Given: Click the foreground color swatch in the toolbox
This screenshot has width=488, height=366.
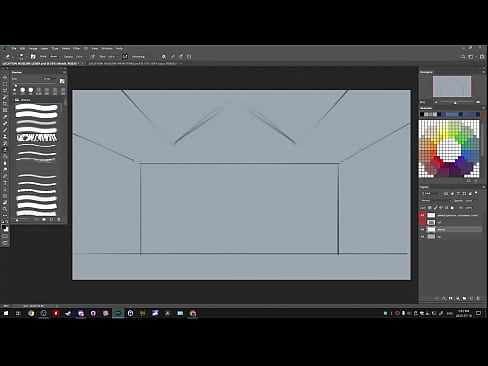Looking at the screenshot, I should click(x=4, y=227).
